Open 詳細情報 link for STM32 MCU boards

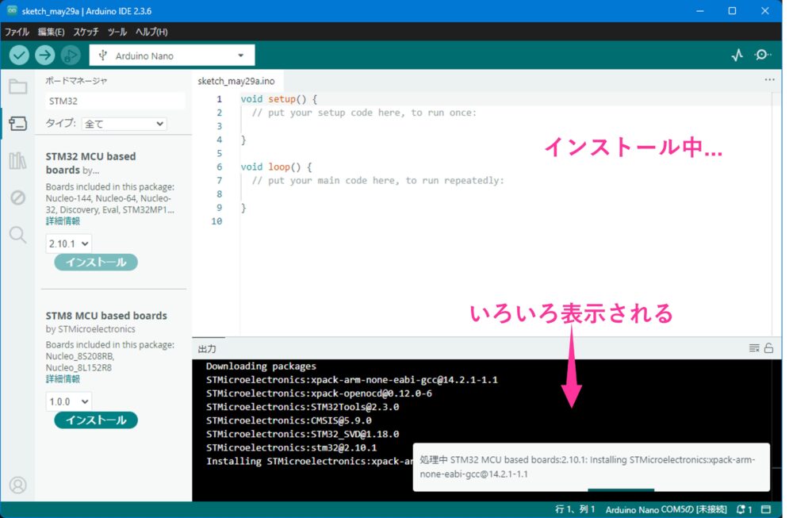click(63, 221)
